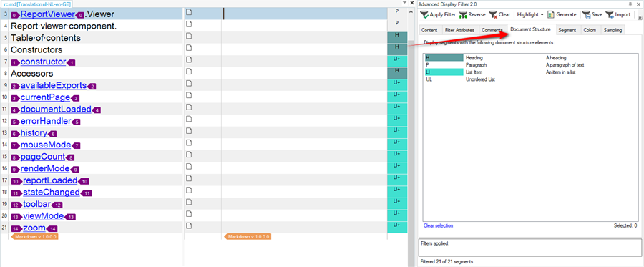Select the Unordered List element row
The width and height of the screenshot is (644, 267).
(x=531, y=79)
